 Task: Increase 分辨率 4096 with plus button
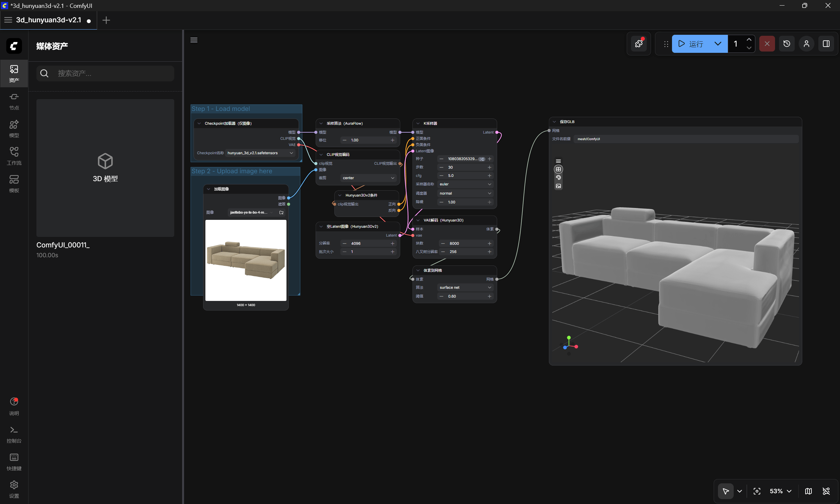point(392,243)
